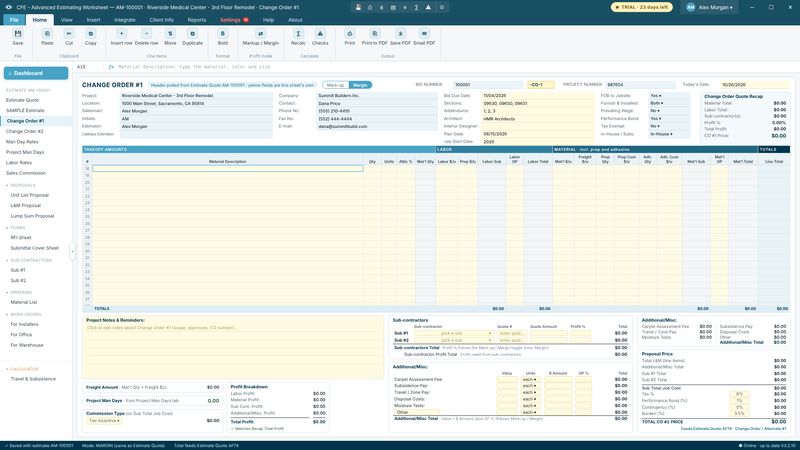Open the Performance Bond Yes dropdown
Viewport: 800px width, 450px height.
pos(669,118)
